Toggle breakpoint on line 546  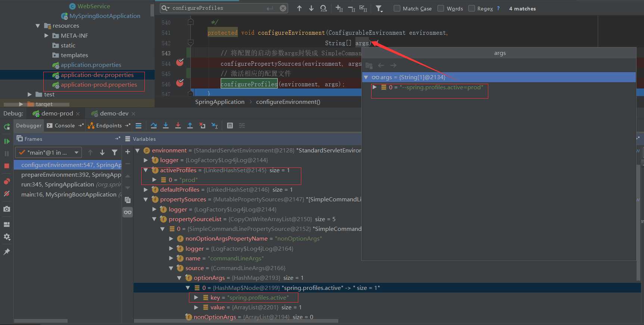coord(180,83)
